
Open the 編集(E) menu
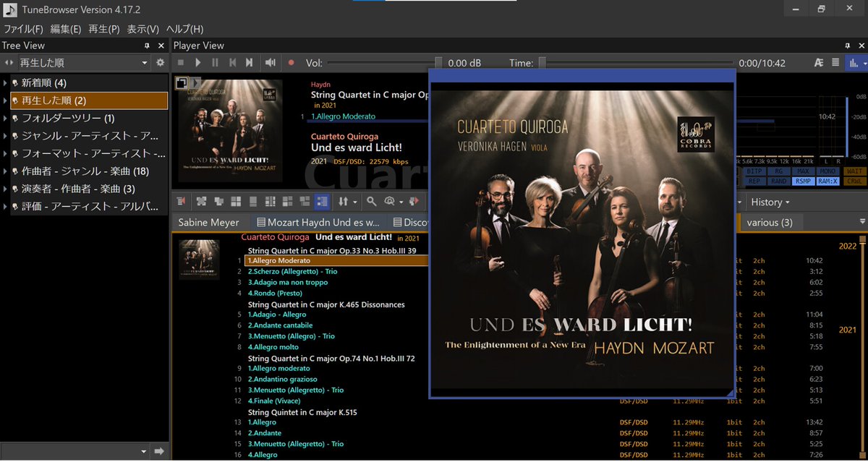coord(66,29)
